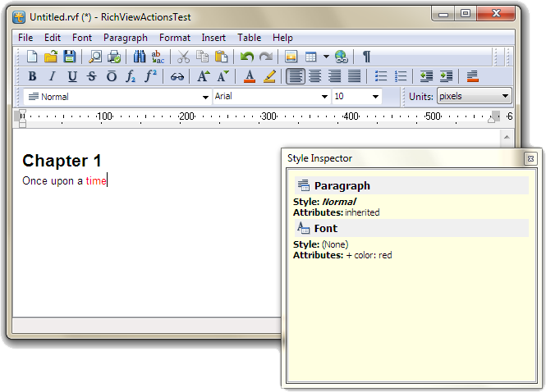
Task: Open the Format menu
Action: (x=174, y=38)
